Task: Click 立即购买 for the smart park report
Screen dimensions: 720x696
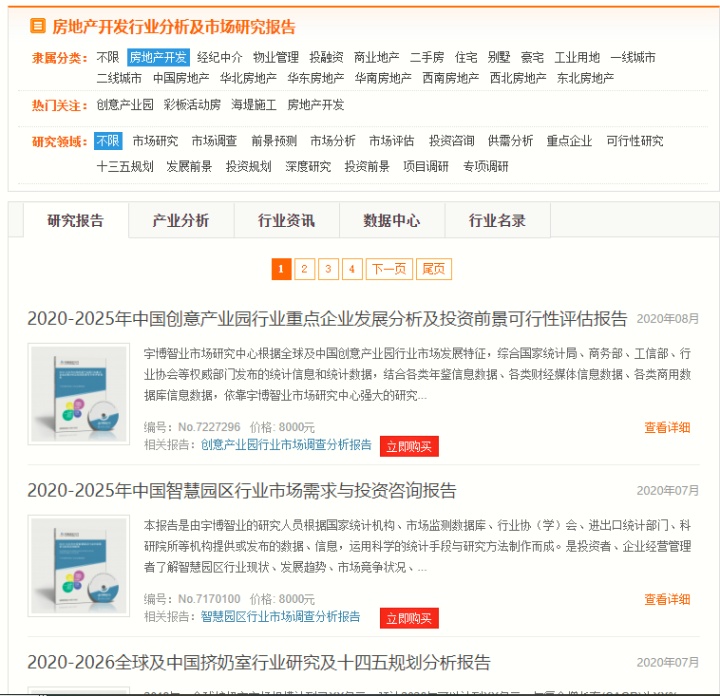Action: (x=409, y=618)
